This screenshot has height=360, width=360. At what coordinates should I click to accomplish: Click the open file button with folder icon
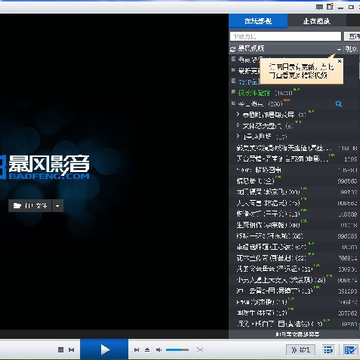coord(30,206)
